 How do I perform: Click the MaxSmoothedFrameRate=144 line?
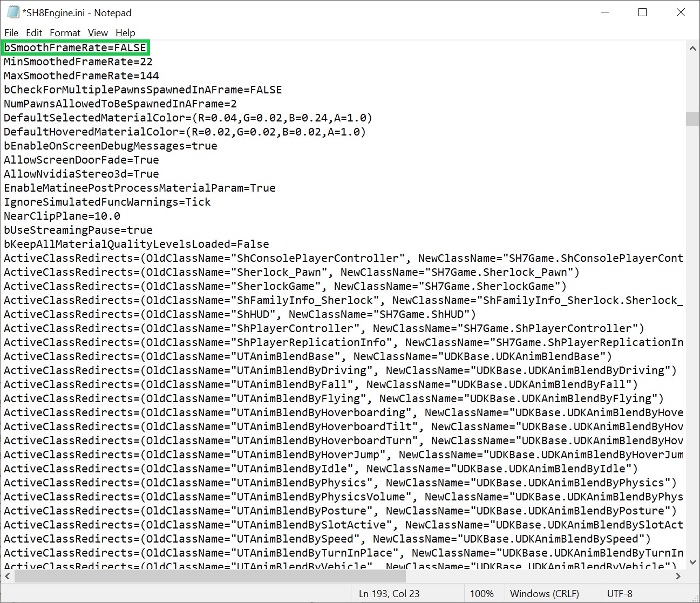click(81, 76)
